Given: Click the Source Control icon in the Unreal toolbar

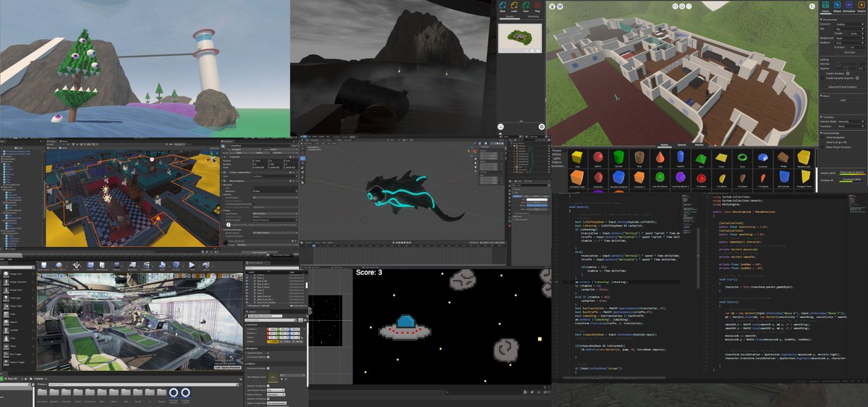Looking at the screenshot, I should [59, 265].
